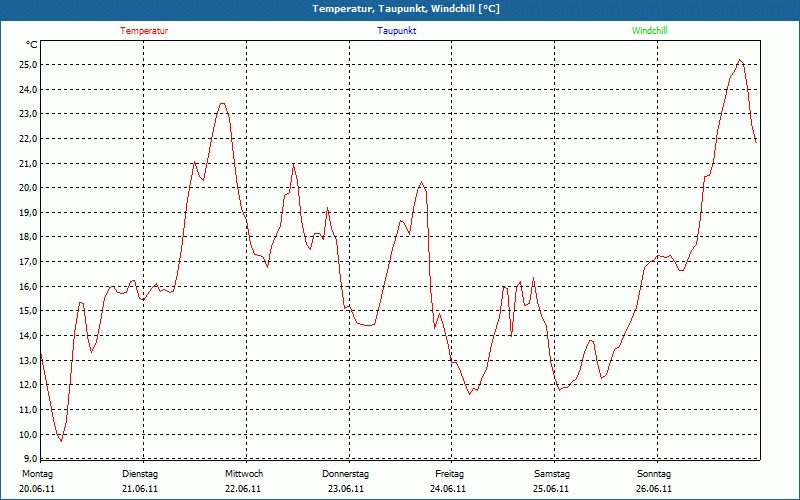Click the date 21.06.11
This screenshot has height=500, width=800.
[x=140, y=489]
